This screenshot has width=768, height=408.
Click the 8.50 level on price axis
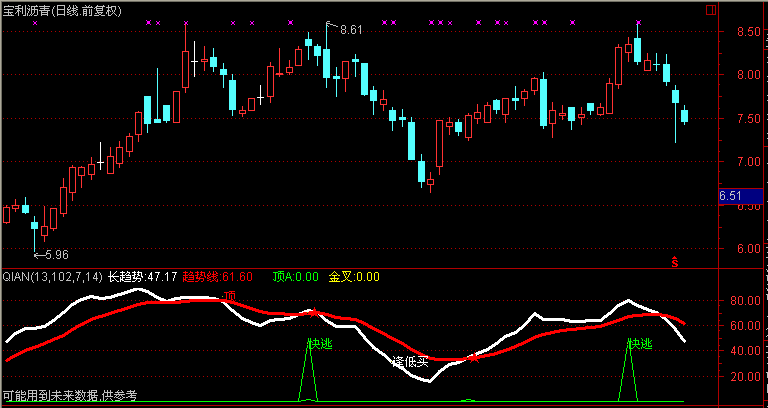tap(740, 32)
